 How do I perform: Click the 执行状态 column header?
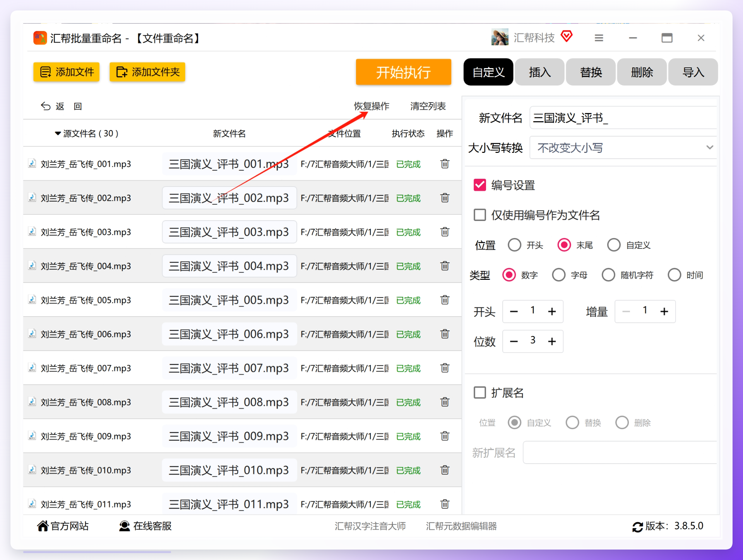408,134
